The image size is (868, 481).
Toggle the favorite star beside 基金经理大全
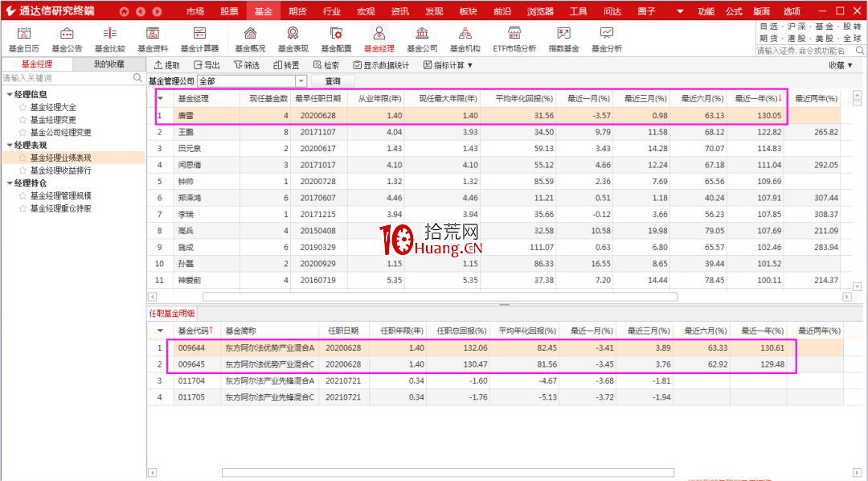click(23, 108)
